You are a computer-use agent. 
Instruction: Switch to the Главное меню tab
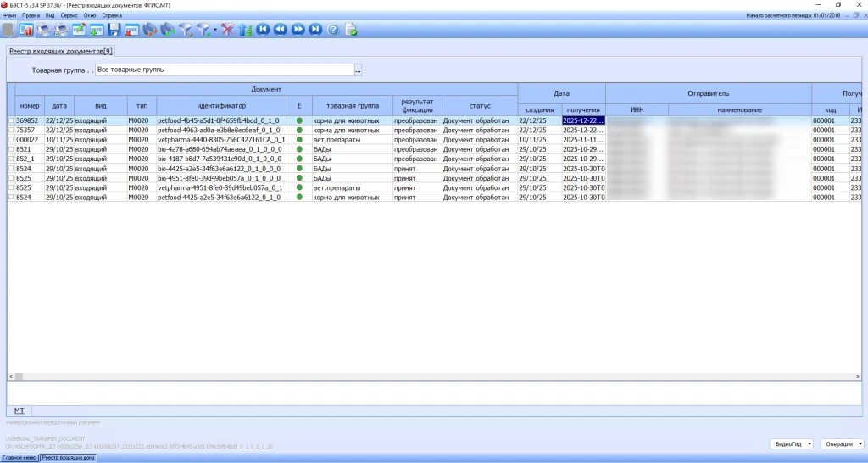click(19, 458)
